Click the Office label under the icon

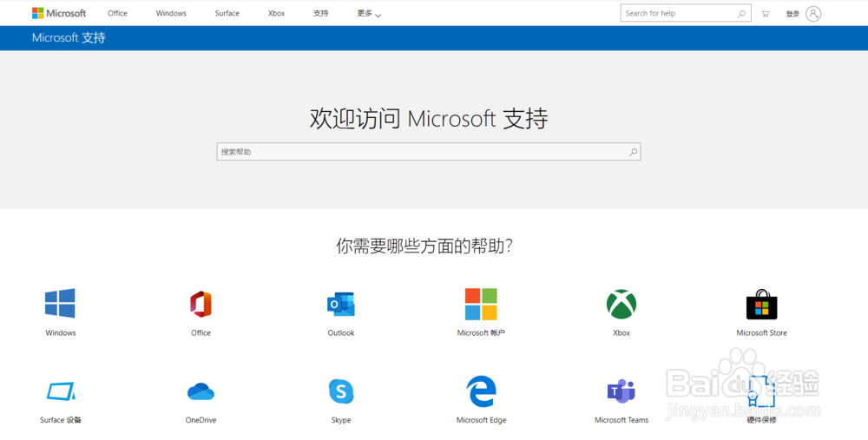[201, 332]
